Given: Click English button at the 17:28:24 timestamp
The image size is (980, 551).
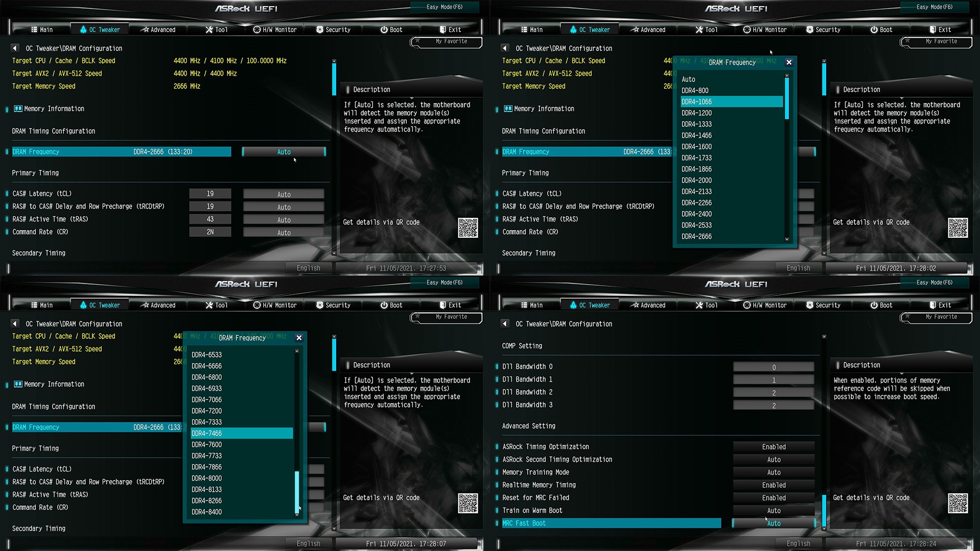Looking at the screenshot, I should 798,543.
